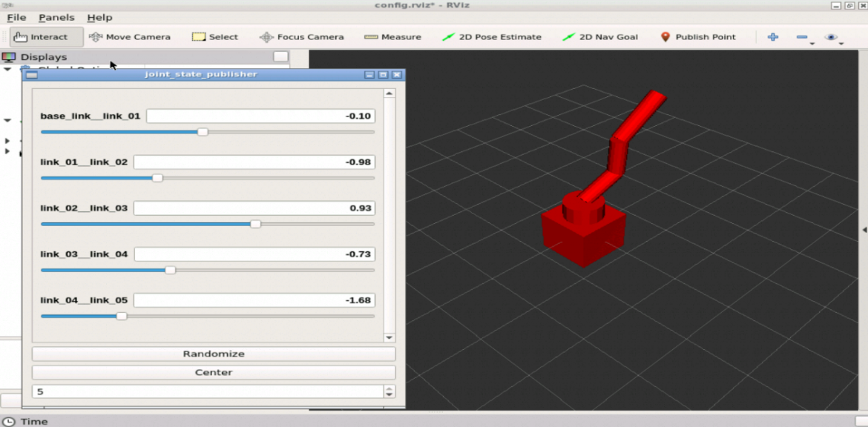
Task: Click the base_link__link_01 joint label
Action: click(x=91, y=116)
